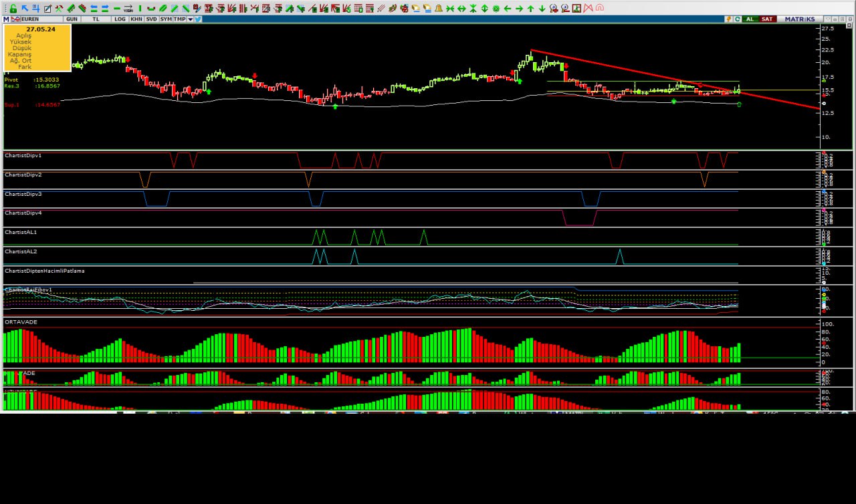Toggle the SYM button
Viewport: 856px width, 504px height.
coord(166,19)
